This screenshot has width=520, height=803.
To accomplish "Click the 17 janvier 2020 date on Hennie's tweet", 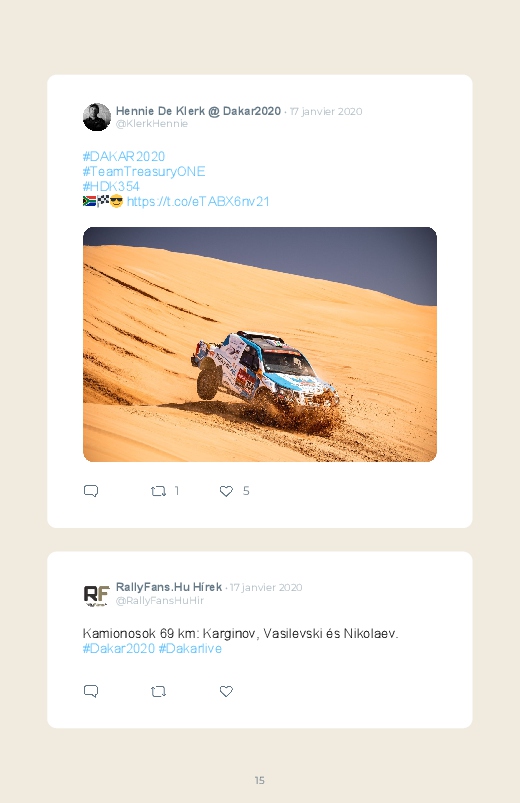I will tap(326, 112).
